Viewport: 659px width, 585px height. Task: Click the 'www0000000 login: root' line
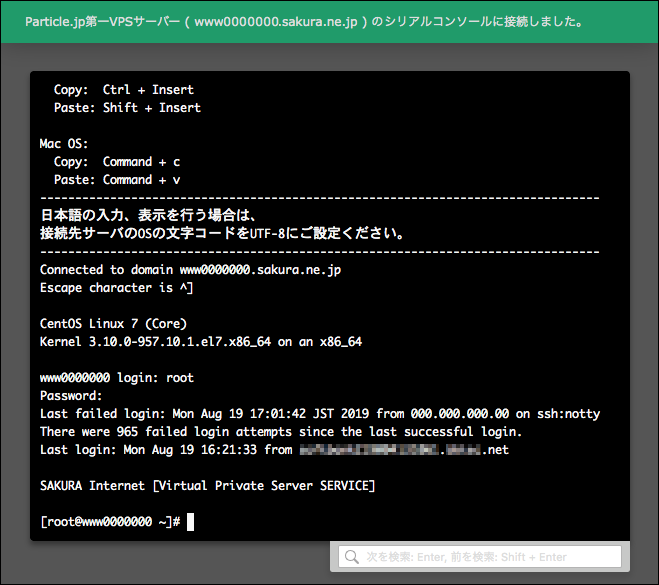(x=117, y=378)
